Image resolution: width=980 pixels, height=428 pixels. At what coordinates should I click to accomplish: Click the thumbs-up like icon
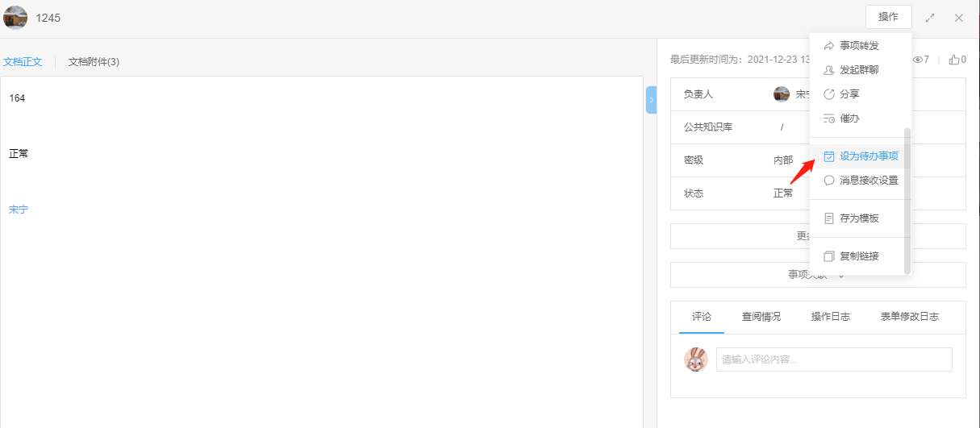[x=954, y=60]
